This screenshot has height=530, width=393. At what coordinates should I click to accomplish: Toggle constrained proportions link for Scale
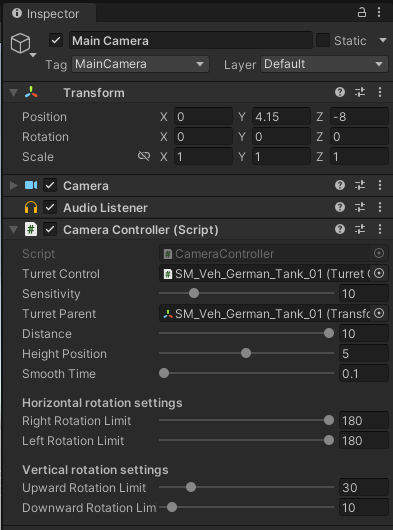coord(144,156)
